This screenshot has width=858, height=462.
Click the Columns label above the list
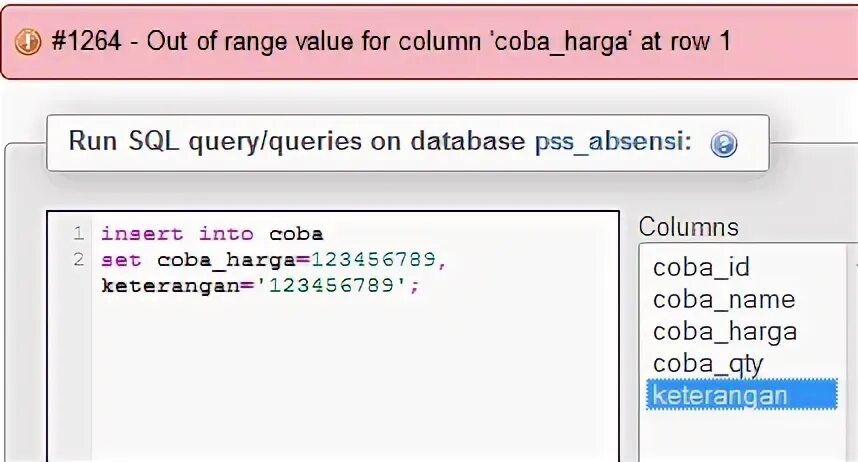689,227
